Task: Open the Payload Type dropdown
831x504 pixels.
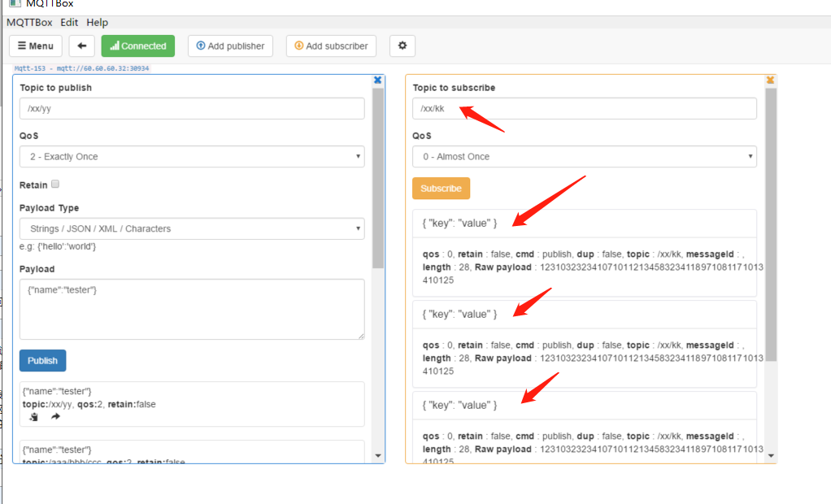Action: [x=192, y=229]
